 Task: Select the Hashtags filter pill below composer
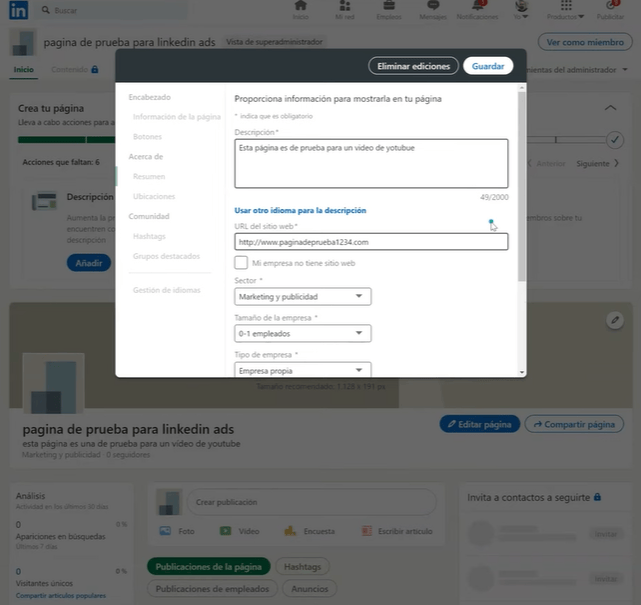coord(302,567)
